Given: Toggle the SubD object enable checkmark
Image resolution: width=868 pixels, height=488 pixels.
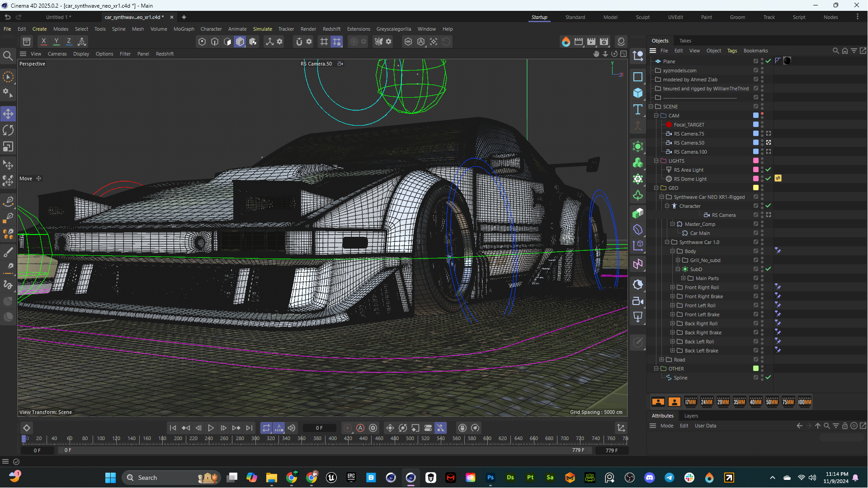Looking at the screenshot, I should point(768,269).
